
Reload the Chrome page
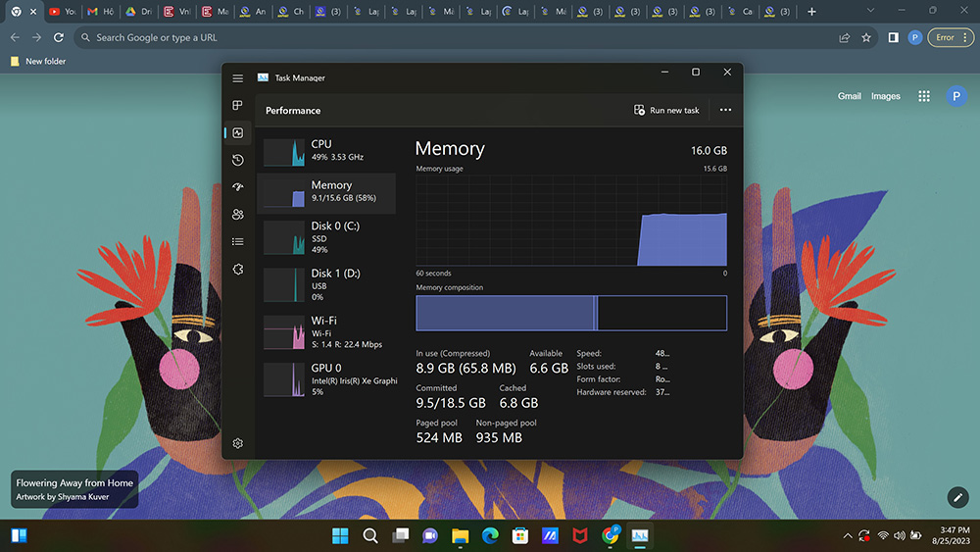click(x=59, y=37)
